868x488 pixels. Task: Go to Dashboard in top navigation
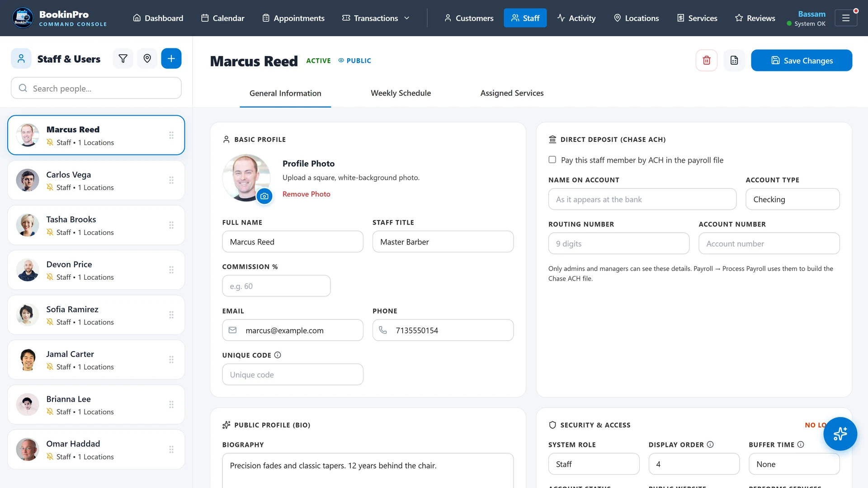coord(158,18)
